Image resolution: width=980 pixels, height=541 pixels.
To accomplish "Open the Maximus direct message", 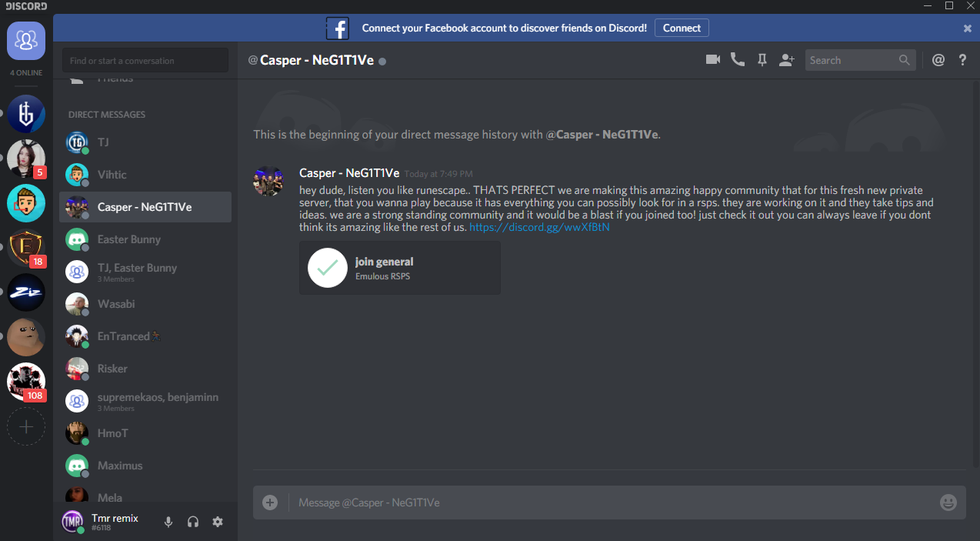I will (145, 466).
